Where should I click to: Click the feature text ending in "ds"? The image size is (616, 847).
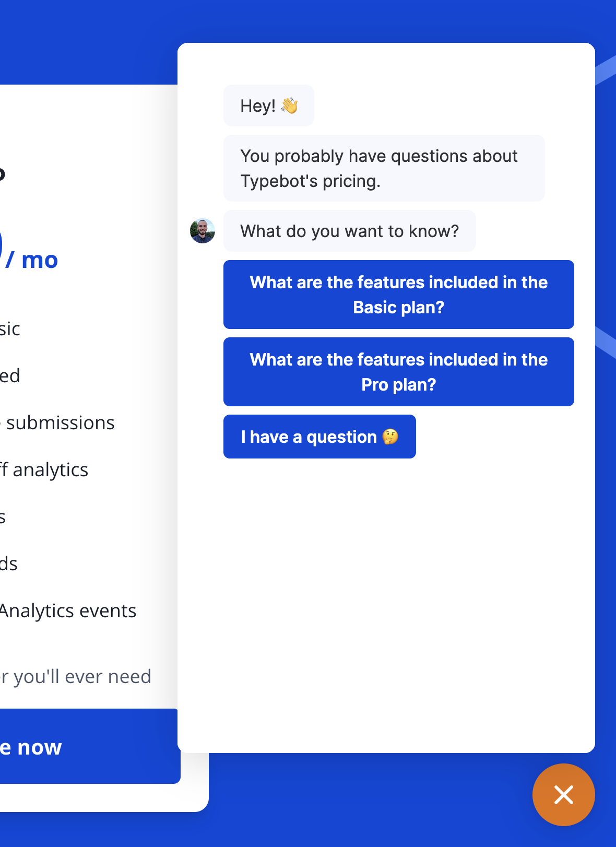pyautogui.click(x=8, y=564)
